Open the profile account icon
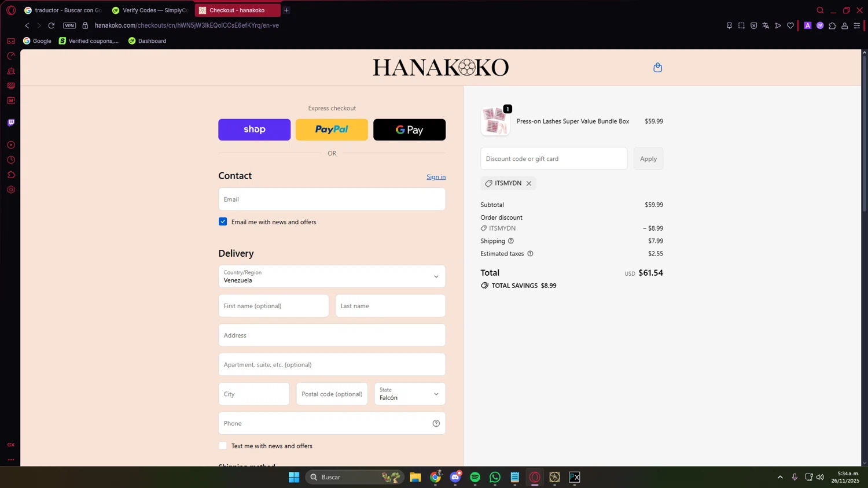This screenshot has height=488, width=868. pyautogui.click(x=845, y=25)
